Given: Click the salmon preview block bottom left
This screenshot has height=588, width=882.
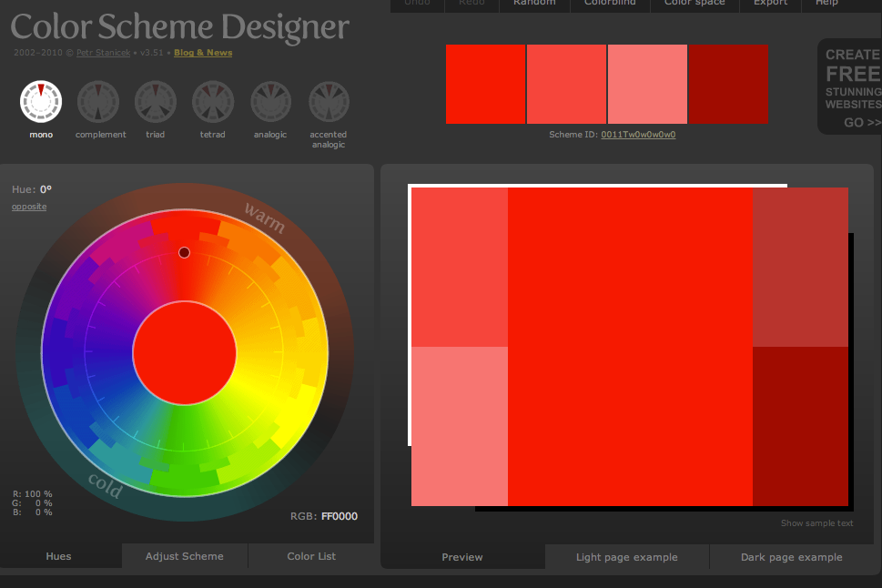Looking at the screenshot, I should pyautogui.click(x=460, y=427).
